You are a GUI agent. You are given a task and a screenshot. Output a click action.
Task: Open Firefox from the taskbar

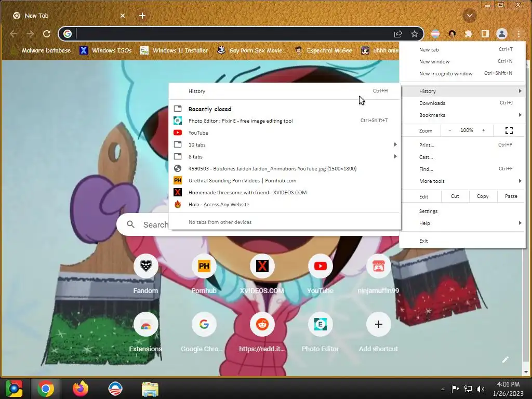(81, 389)
